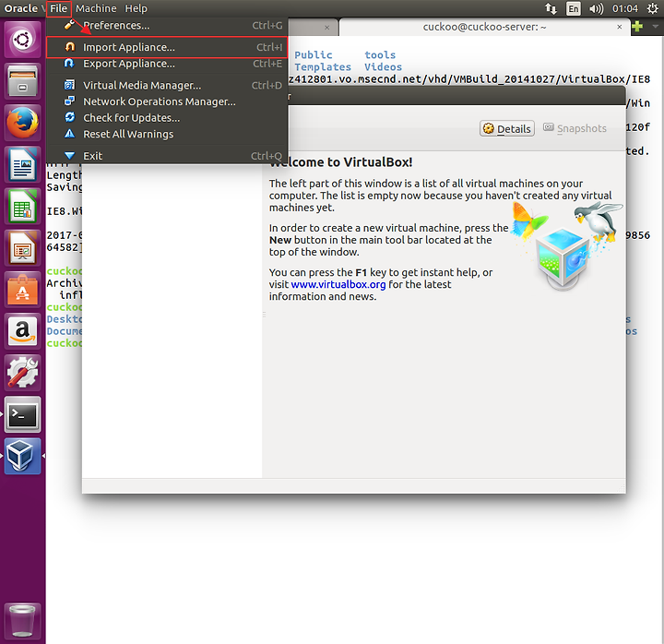
Task: Open Ubuntu Dash search from launcher
Action: (x=22, y=40)
